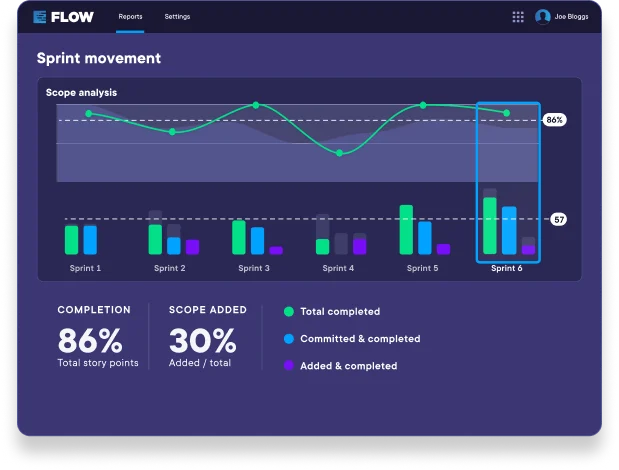The image size is (619, 470).
Task: Click the 86% Completion statistic
Action: [90, 340]
